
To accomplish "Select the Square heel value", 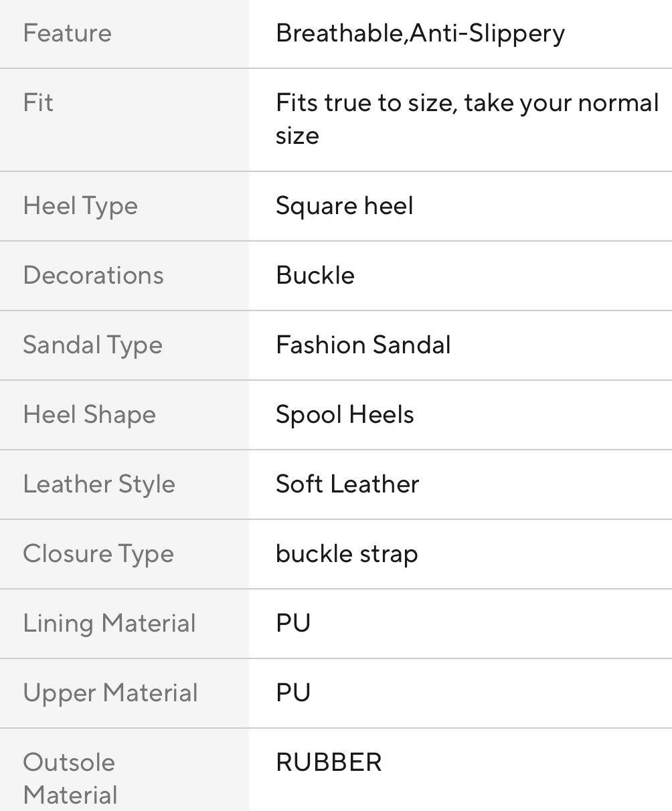I will coord(344,205).
